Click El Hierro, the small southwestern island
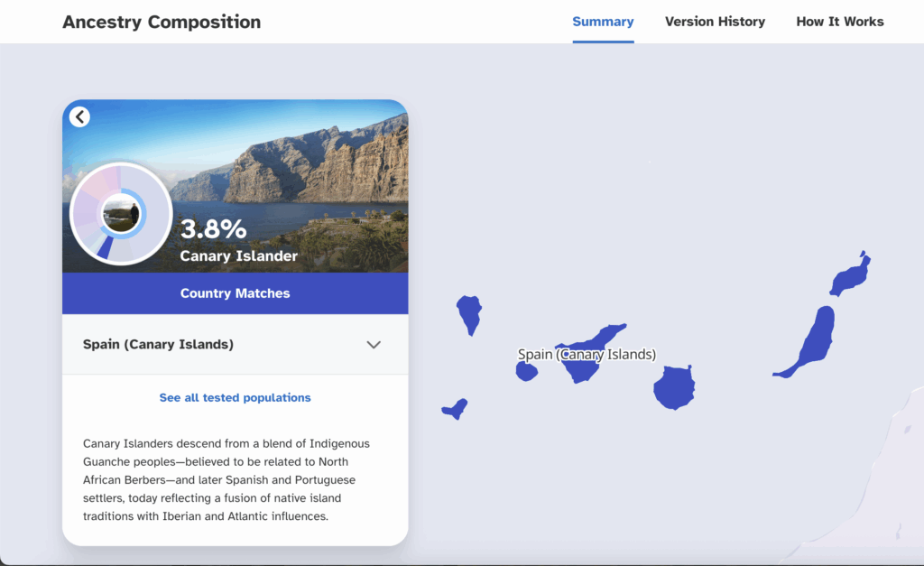924x566 pixels. point(456,409)
